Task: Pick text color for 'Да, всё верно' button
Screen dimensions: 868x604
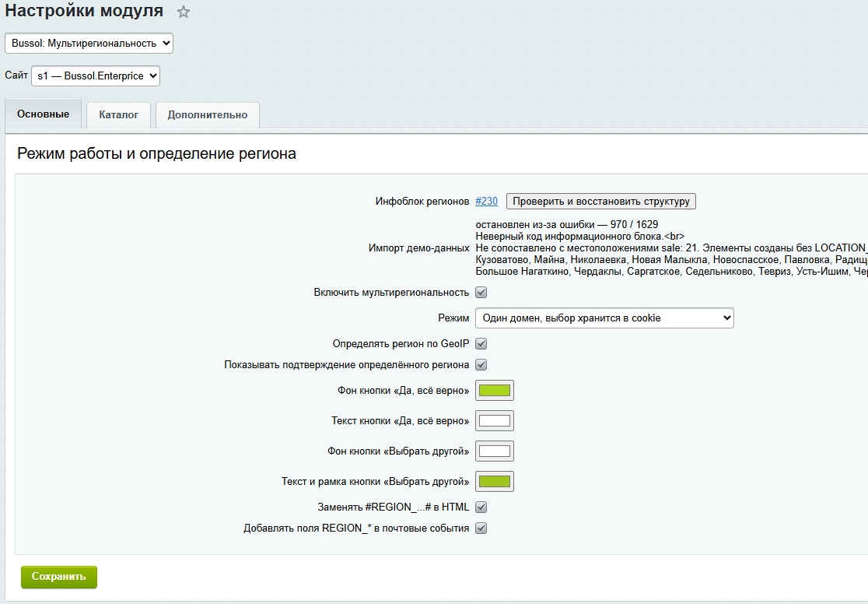Action: (x=495, y=421)
